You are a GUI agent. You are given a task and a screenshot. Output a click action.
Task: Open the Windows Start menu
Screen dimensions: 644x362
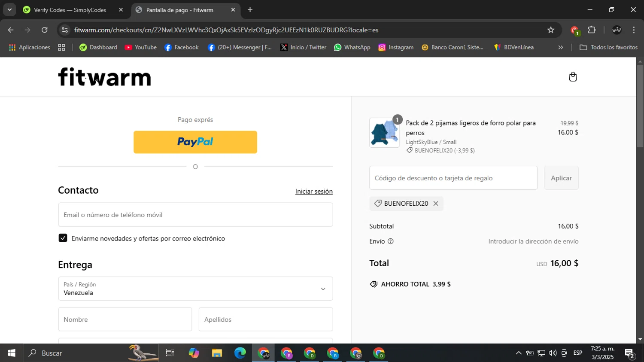pyautogui.click(x=11, y=353)
